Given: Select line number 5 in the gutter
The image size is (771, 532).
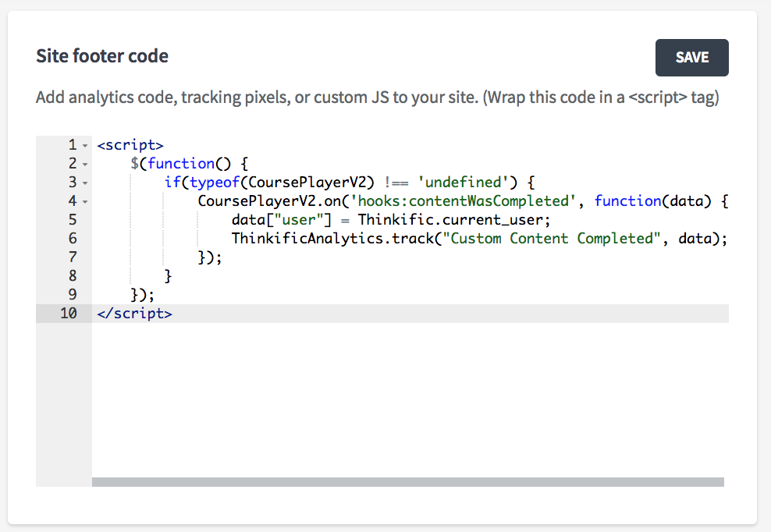Looking at the screenshot, I should tap(73, 220).
